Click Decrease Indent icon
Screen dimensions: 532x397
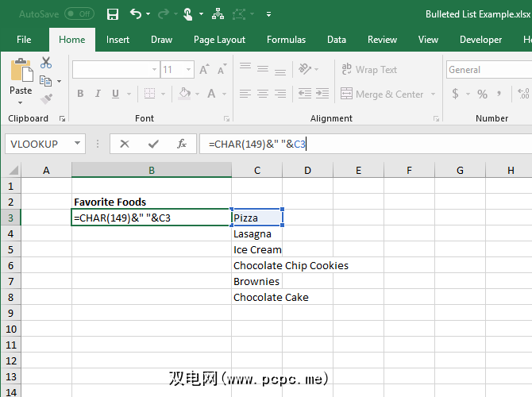click(x=305, y=94)
